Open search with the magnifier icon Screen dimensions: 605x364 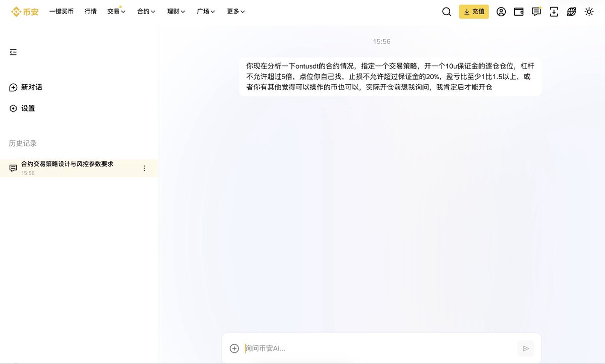click(446, 12)
